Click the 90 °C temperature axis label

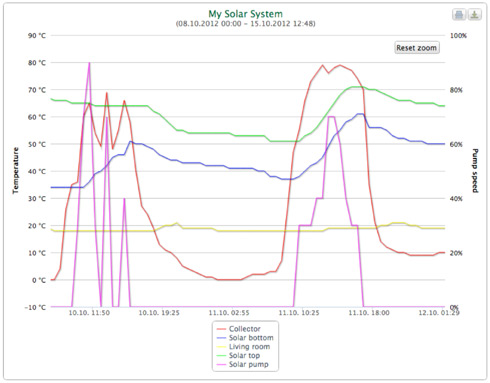pyautogui.click(x=37, y=36)
